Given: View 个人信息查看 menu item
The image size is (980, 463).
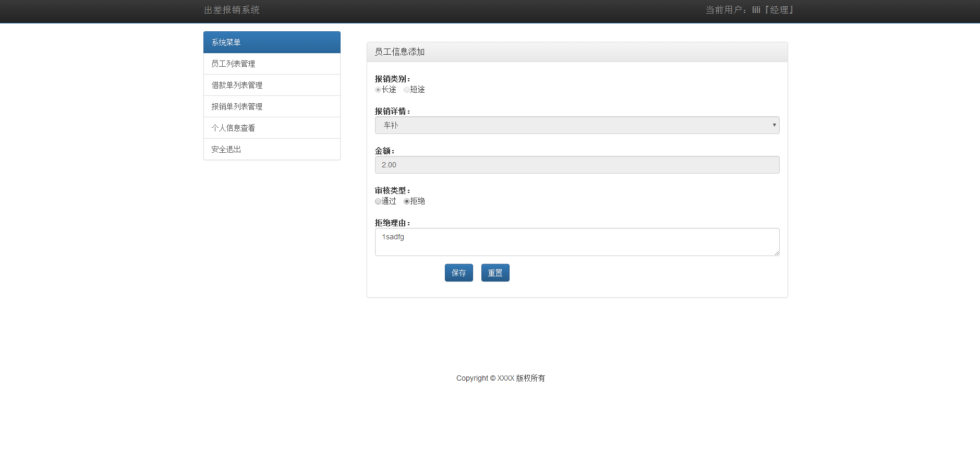Looking at the screenshot, I should coord(272,128).
